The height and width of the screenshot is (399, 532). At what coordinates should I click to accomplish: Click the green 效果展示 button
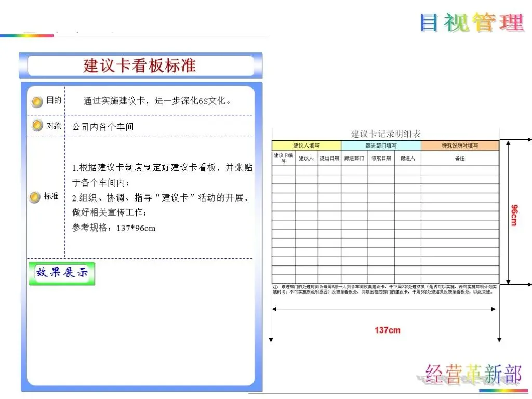(62, 273)
